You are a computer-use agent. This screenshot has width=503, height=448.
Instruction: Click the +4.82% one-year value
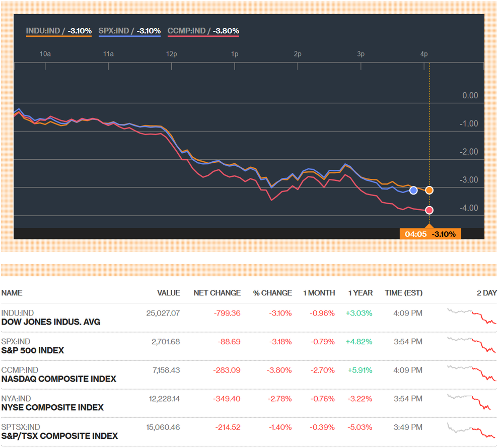(359, 342)
